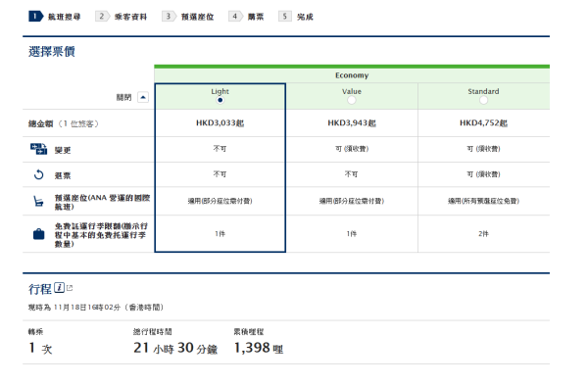This screenshot has height=384, width=588.
Task: Select the Value fare radio button
Action: (x=352, y=100)
